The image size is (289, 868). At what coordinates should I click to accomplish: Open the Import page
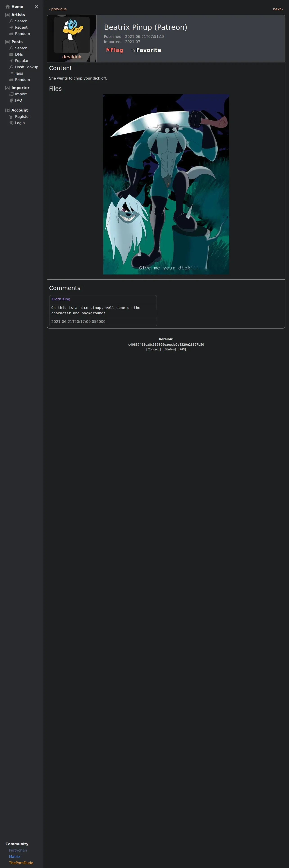pyautogui.click(x=21, y=94)
